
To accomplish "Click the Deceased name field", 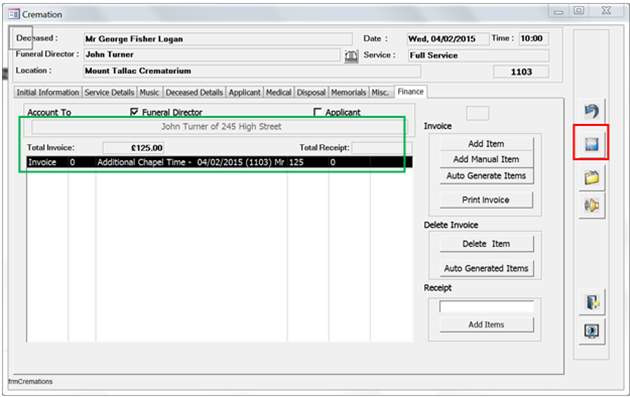I will coord(218,39).
